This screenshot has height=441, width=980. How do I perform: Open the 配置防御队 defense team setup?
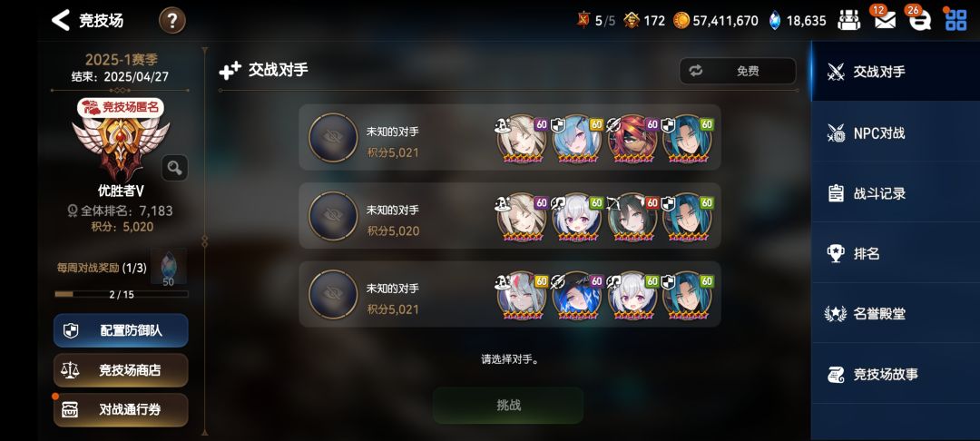pos(121,330)
